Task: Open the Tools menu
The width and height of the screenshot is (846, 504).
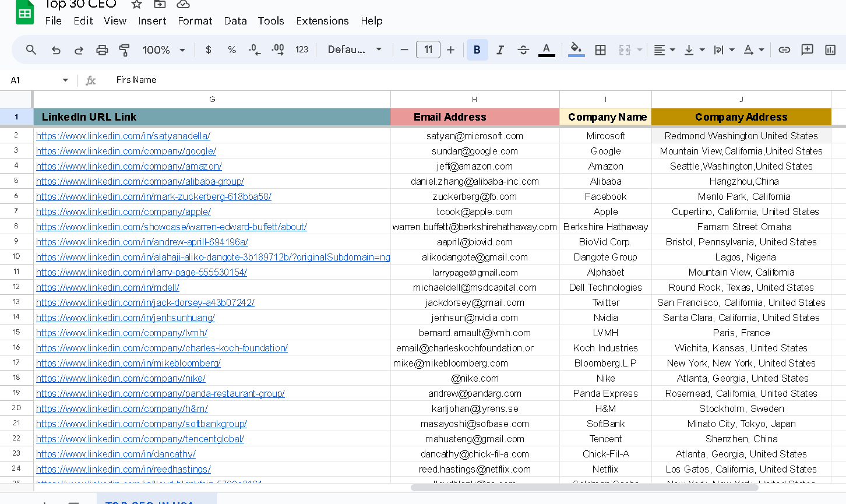Action: pos(271,21)
